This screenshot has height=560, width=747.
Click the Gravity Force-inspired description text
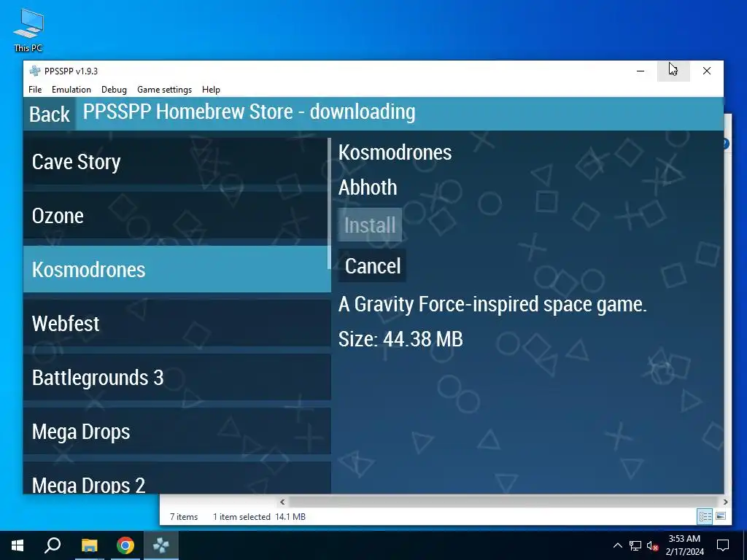coord(492,304)
